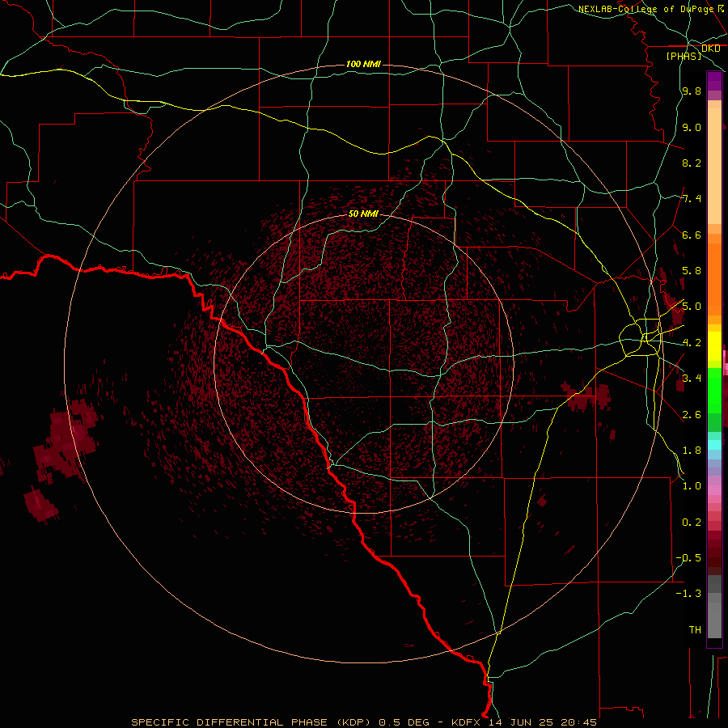The height and width of the screenshot is (728, 728).
Task: Click the 2.6 scale value
Action: pos(692,414)
